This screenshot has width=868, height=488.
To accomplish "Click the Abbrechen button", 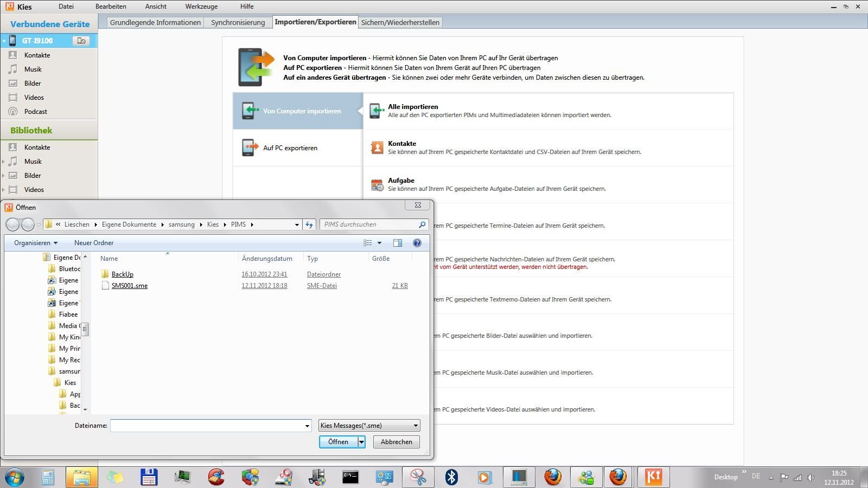I will click(x=396, y=442).
